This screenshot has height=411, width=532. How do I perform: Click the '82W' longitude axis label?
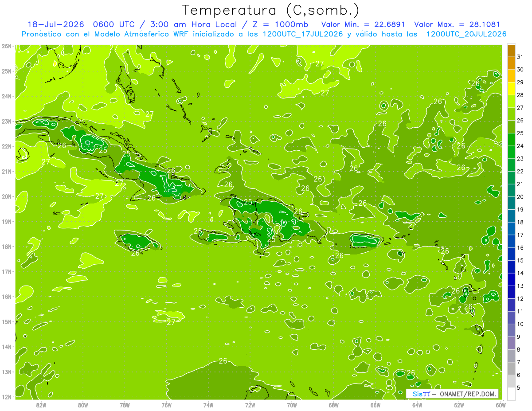[x=41, y=404]
